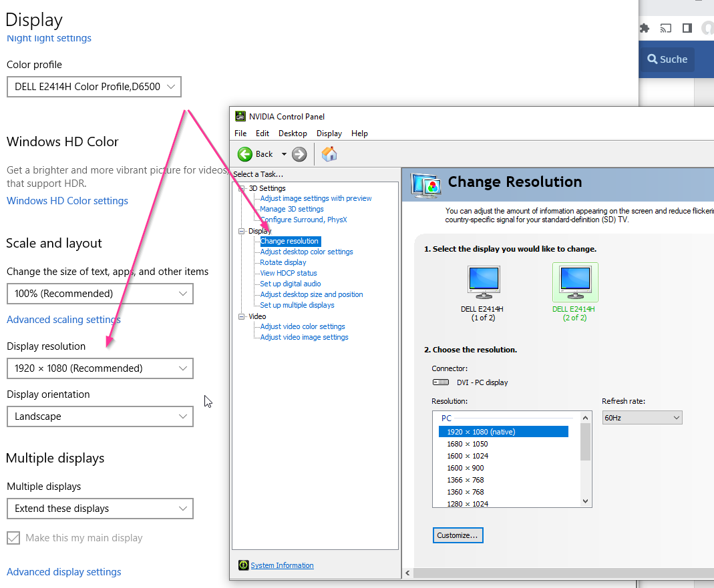Toggle the browser side panel icon
This screenshot has width=714, height=588.
click(687, 28)
